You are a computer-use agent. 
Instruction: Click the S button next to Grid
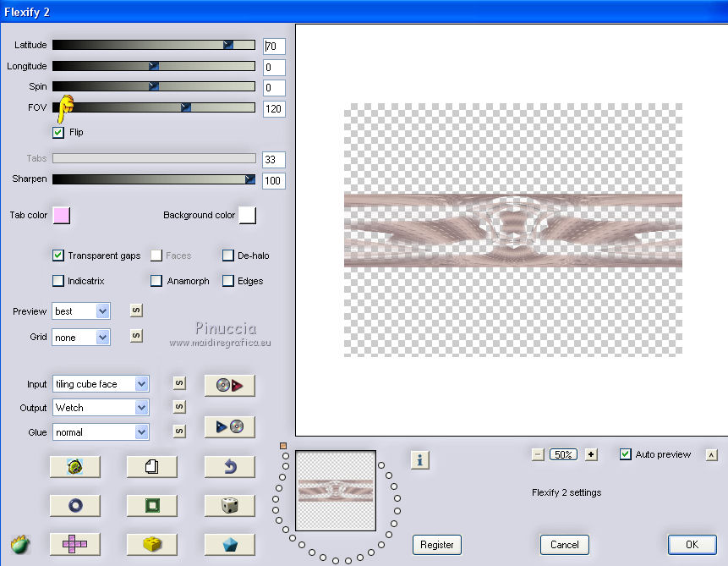click(136, 336)
